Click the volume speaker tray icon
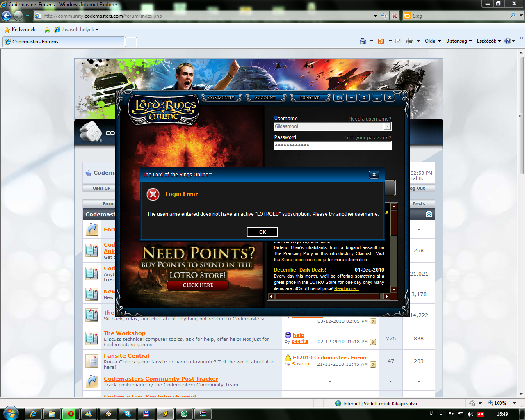Screen dimensions: 525x420 coord(470,414)
